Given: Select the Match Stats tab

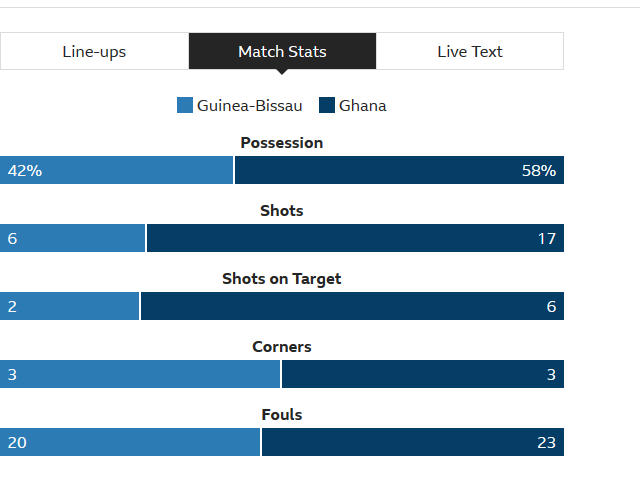Looking at the screenshot, I should point(282,51).
